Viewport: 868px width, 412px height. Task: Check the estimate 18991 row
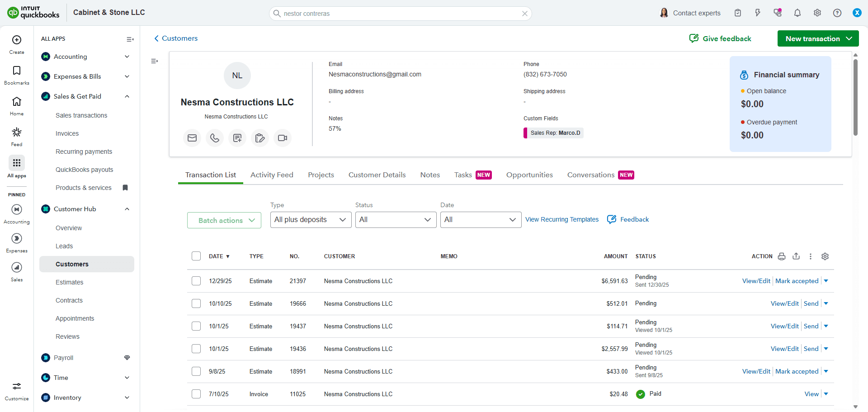click(x=196, y=371)
